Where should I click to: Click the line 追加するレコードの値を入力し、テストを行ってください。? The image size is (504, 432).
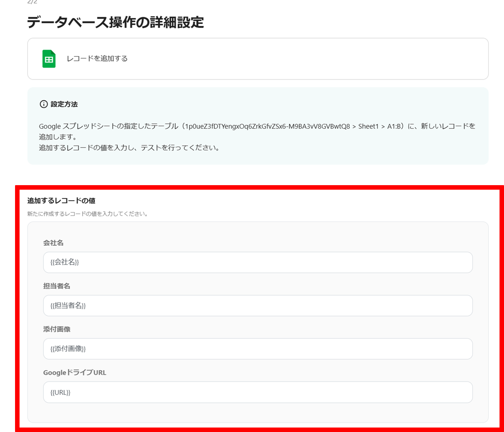[x=129, y=148]
